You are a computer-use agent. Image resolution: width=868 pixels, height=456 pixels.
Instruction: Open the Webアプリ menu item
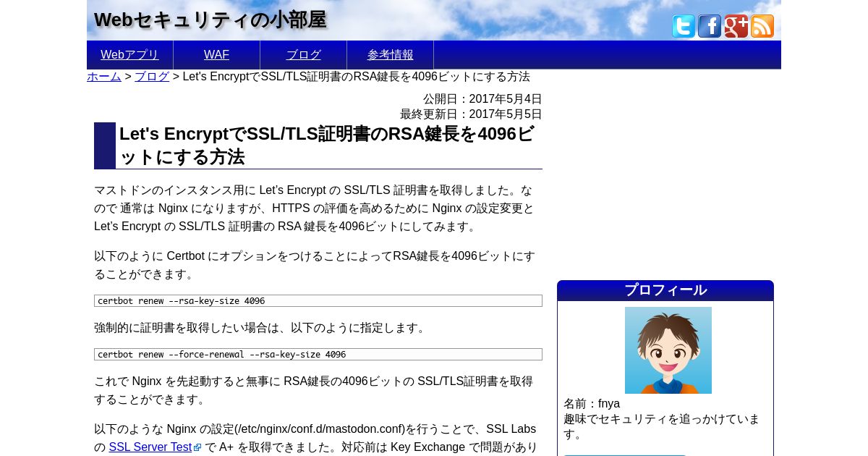point(129,55)
